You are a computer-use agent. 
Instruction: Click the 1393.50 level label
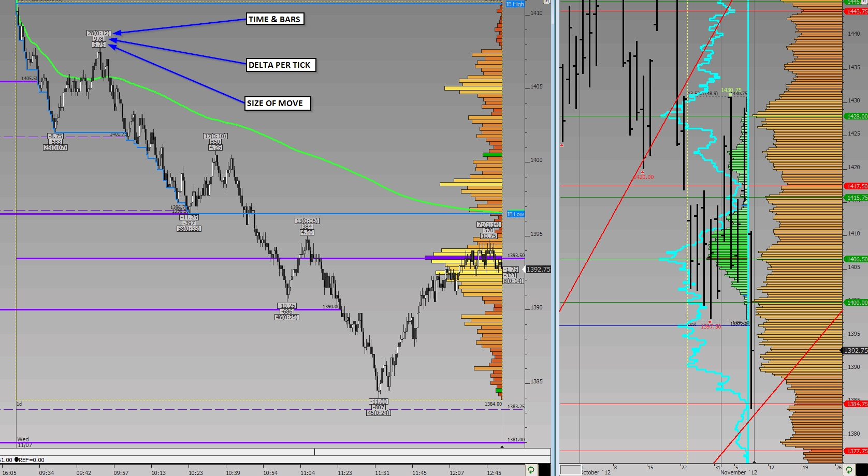pyautogui.click(x=516, y=256)
